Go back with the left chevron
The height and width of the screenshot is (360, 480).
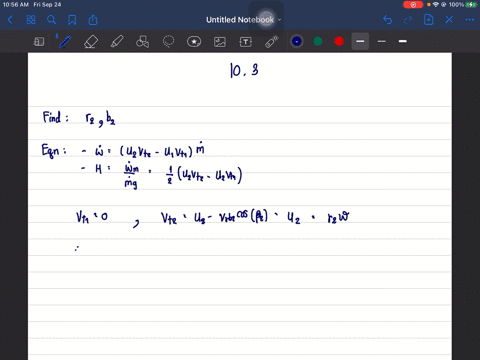point(10,20)
